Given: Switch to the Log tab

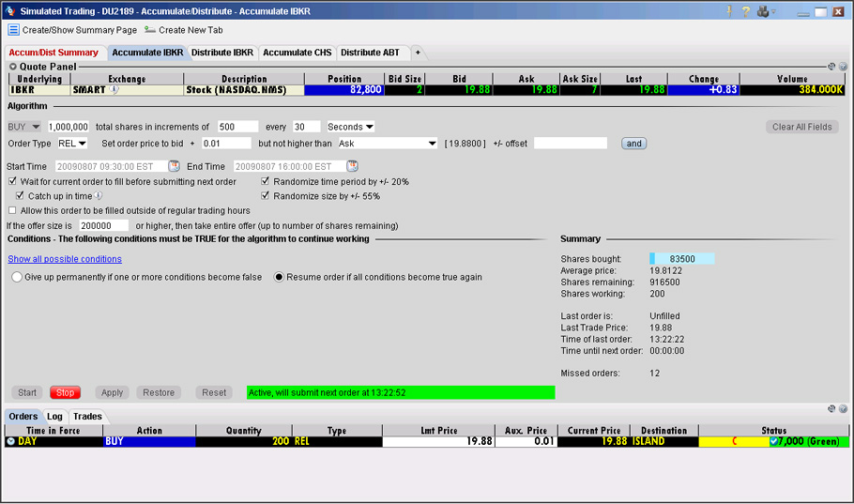Looking at the screenshot, I should pyautogui.click(x=54, y=417).
